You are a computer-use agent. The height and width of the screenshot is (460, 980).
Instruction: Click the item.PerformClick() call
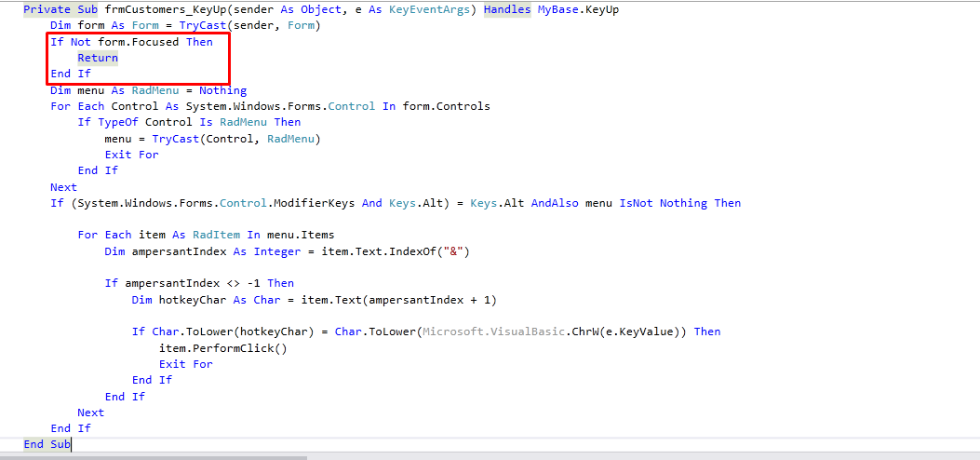[223, 347]
